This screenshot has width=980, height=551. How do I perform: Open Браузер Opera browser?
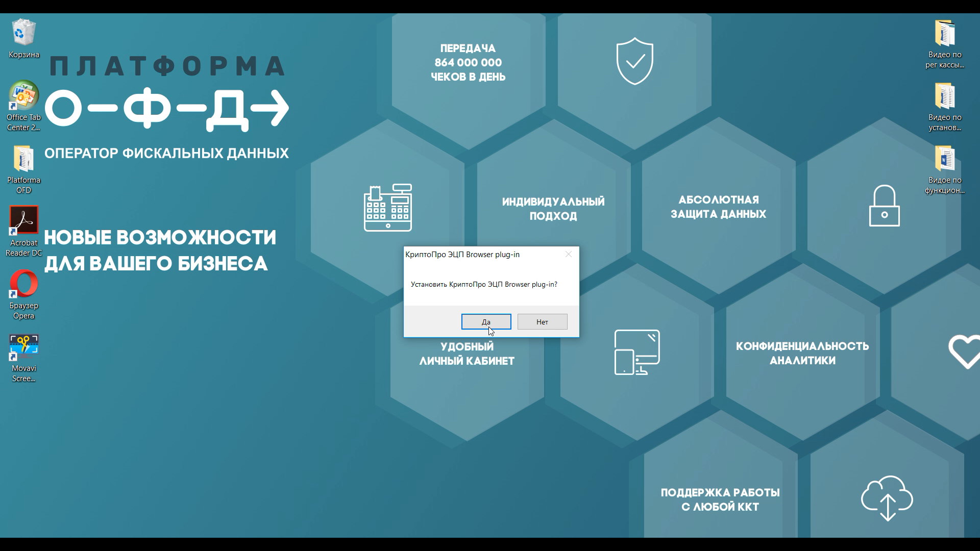click(x=23, y=285)
